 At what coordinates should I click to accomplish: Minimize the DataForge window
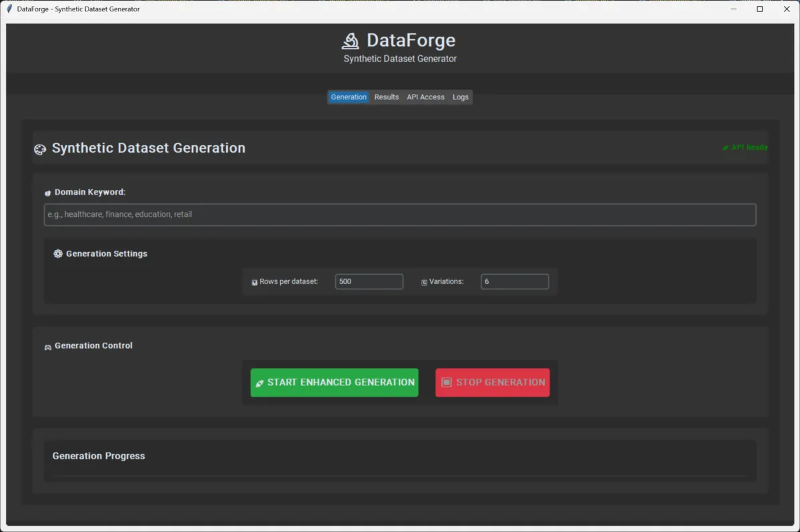click(733, 9)
